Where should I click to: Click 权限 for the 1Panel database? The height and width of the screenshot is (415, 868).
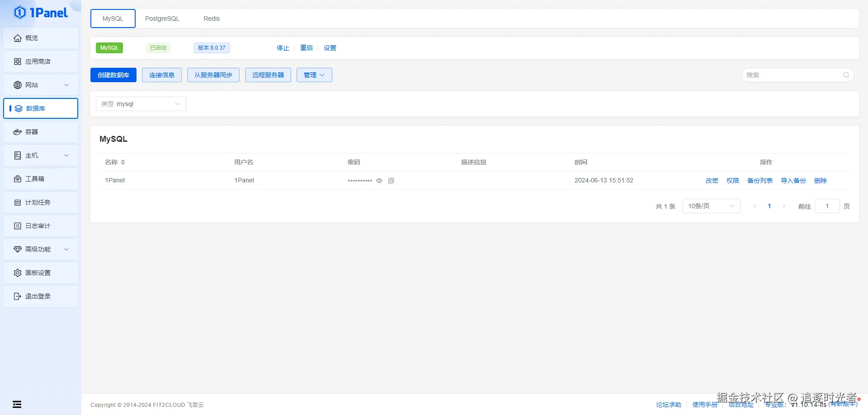tap(733, 181)
